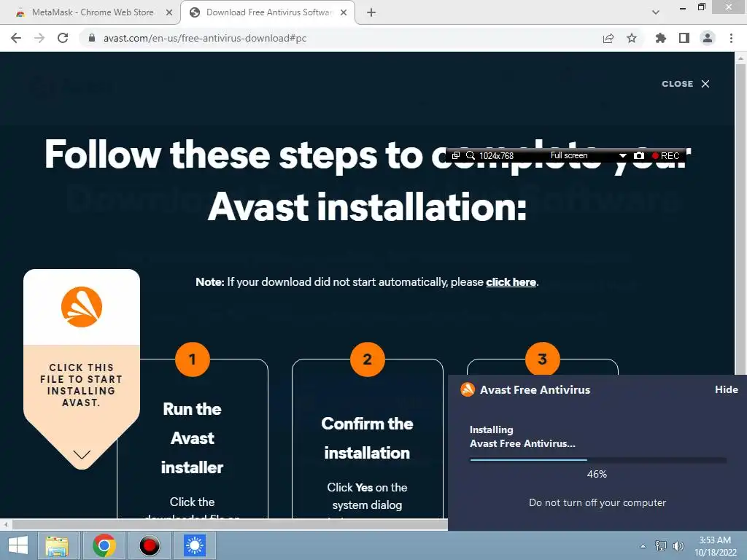The image size is (747, 560).
Task: Click the orange Avast logo on the file card
Action: click(82, 307)
